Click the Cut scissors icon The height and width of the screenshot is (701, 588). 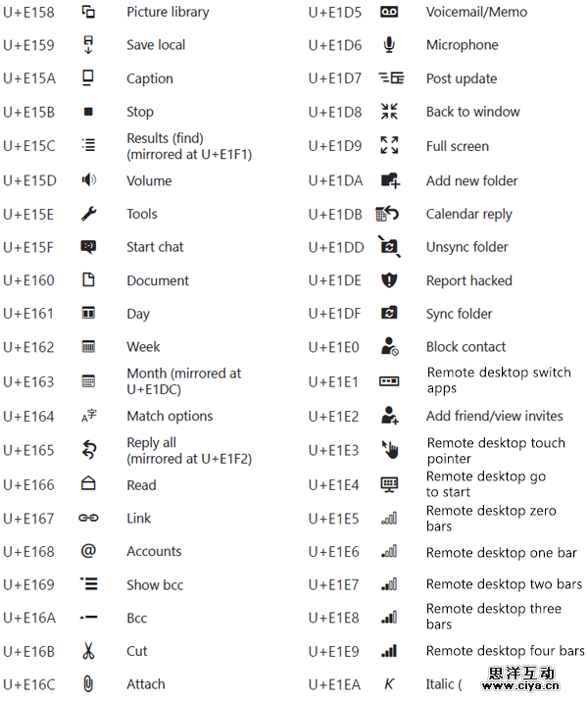pos(88,651)
